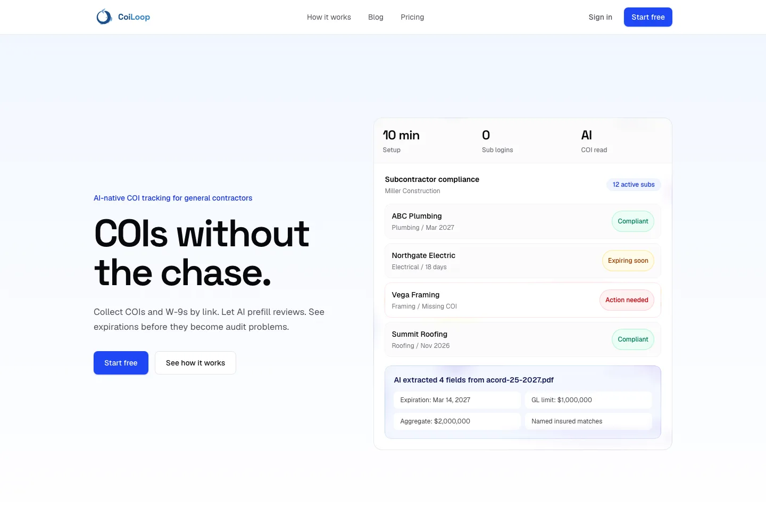Click the Collect COIs and W-9s description text
This screenshot has height=532, width=766.
click(209, 319)
